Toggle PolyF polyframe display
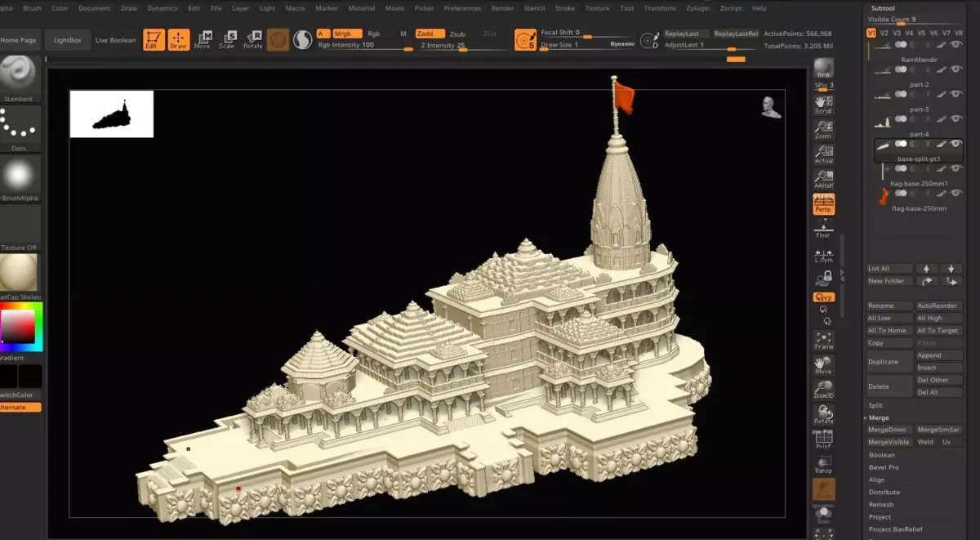The width and height of the screenshot is (980, 540). click(824, 440)
